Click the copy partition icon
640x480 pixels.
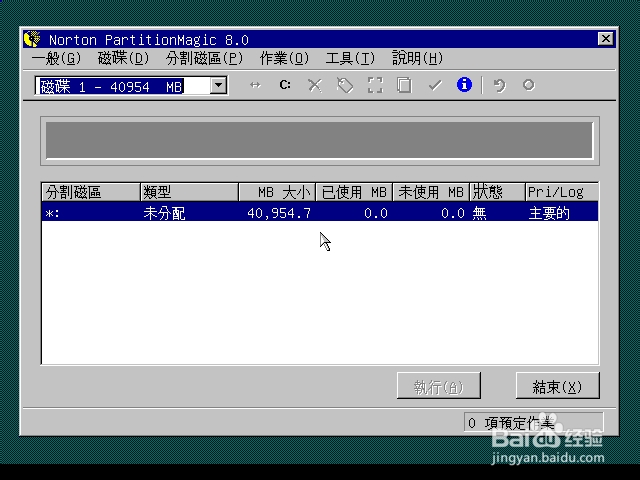(404, 85)
